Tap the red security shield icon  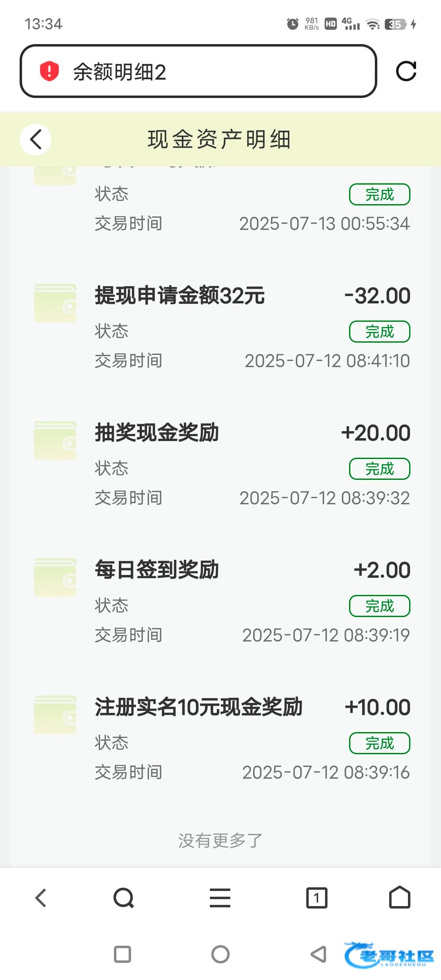click(49, 71)
